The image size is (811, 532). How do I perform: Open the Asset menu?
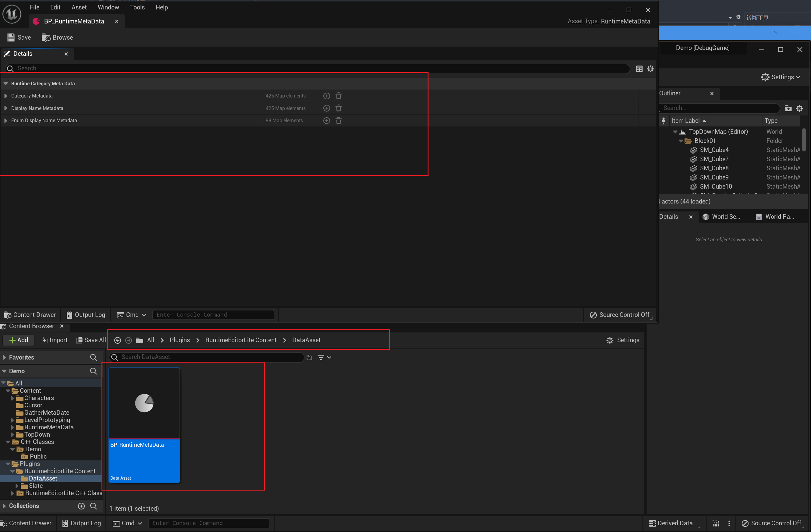(x=79, y=7)
